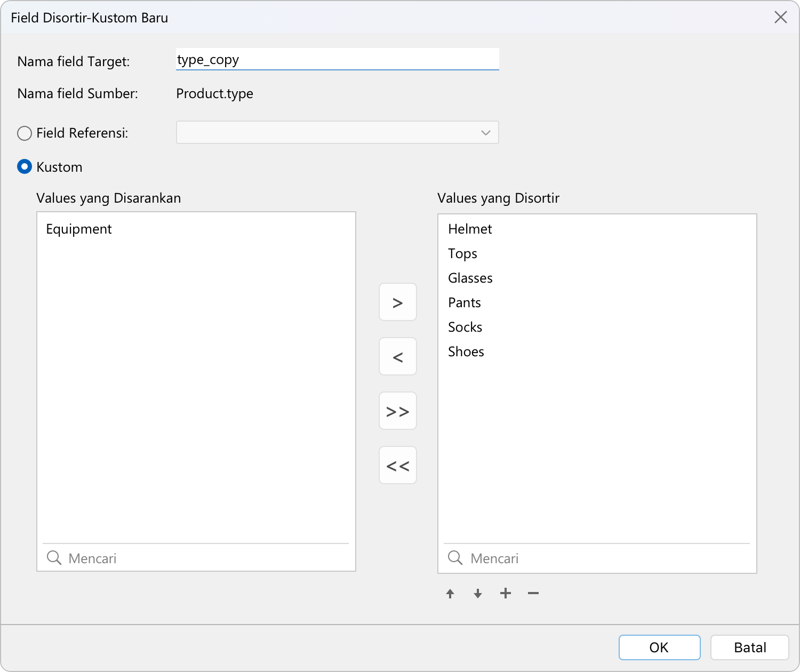
Task: Select the Kustom radio button
Action: pos(25,167)
